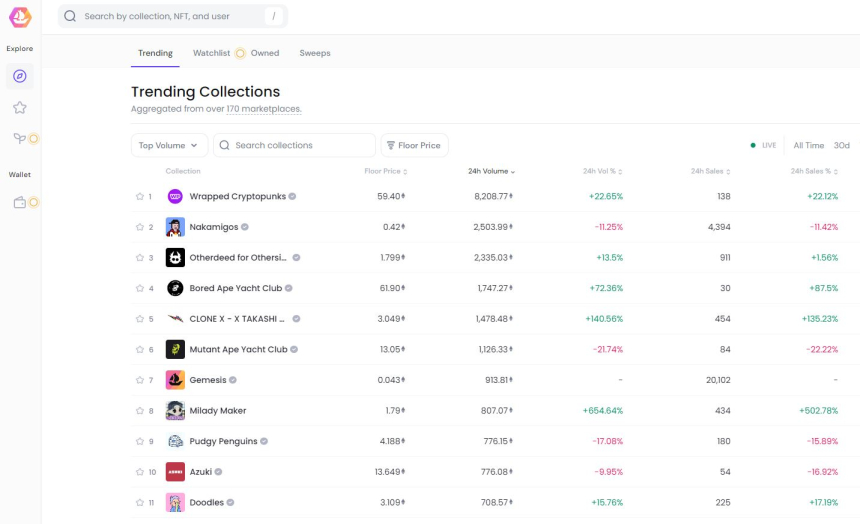This screenshot has height=524, width=860.
Task: Click the Floor Price filter button
Action: [414, 146]
